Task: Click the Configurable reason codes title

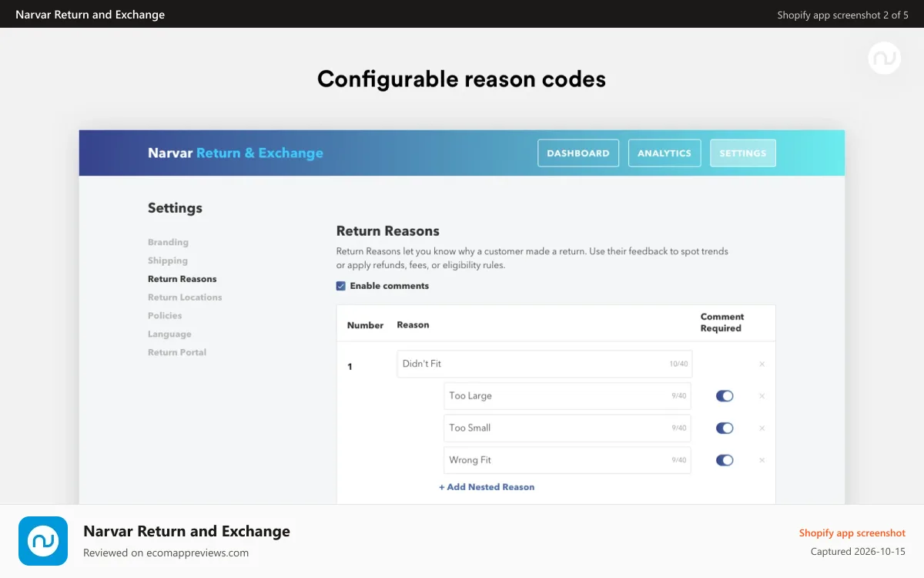Action: (461, 79)
